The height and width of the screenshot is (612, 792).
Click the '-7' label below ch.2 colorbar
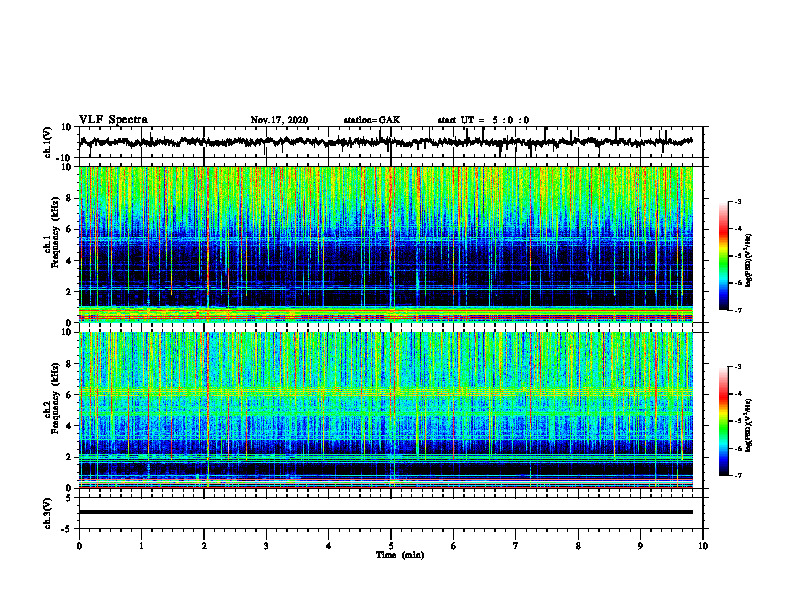pyautogui.click(x=737, y=476)
